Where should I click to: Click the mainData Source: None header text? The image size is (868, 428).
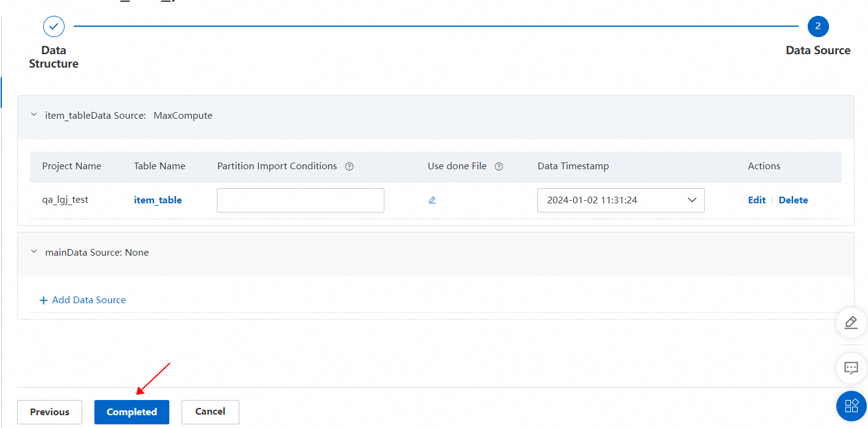point(97,252)
